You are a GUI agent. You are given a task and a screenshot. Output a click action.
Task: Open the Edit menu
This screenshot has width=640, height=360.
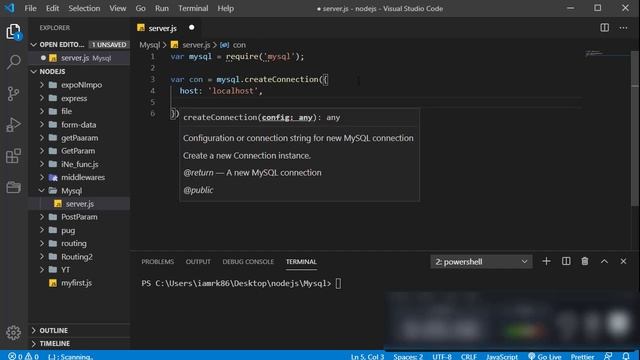point(52,8)
